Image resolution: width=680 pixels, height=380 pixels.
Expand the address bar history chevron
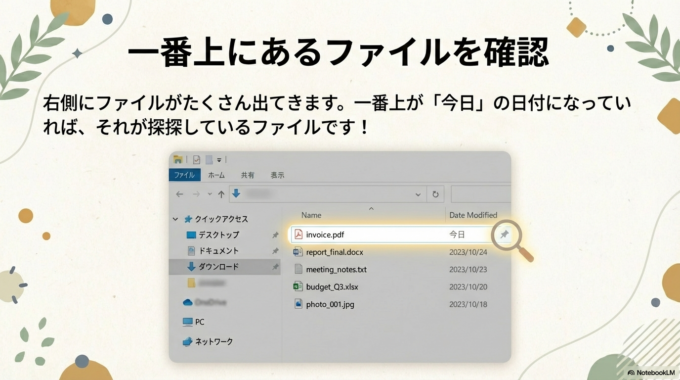[x=418, y=194]
